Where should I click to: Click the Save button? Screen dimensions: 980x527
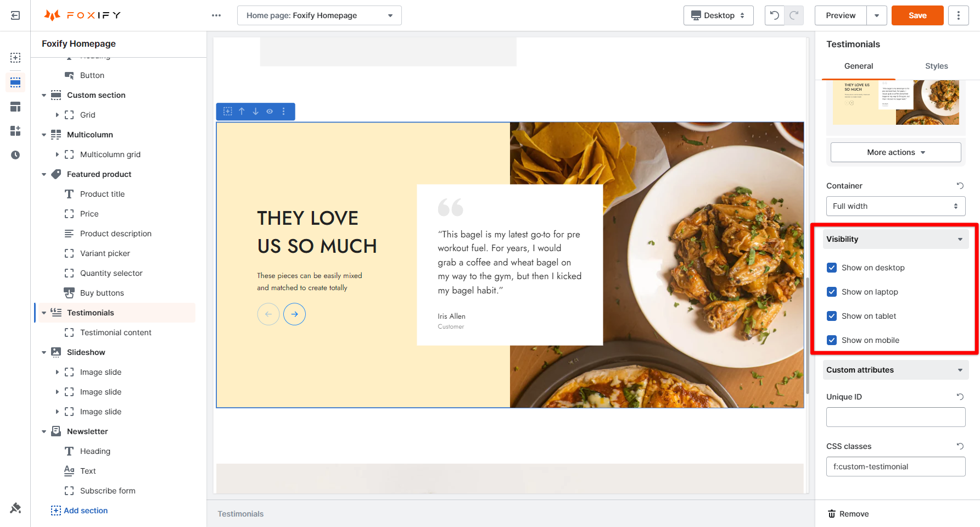[917, 15]
